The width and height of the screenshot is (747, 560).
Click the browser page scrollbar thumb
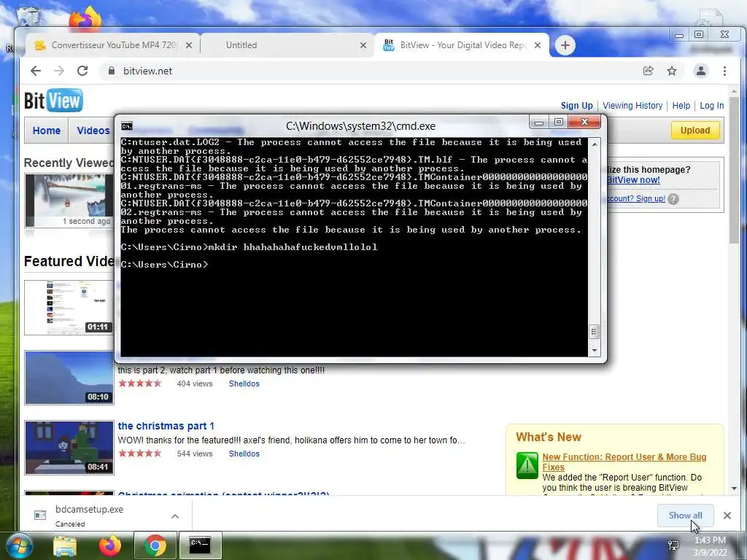coord(734,171)
